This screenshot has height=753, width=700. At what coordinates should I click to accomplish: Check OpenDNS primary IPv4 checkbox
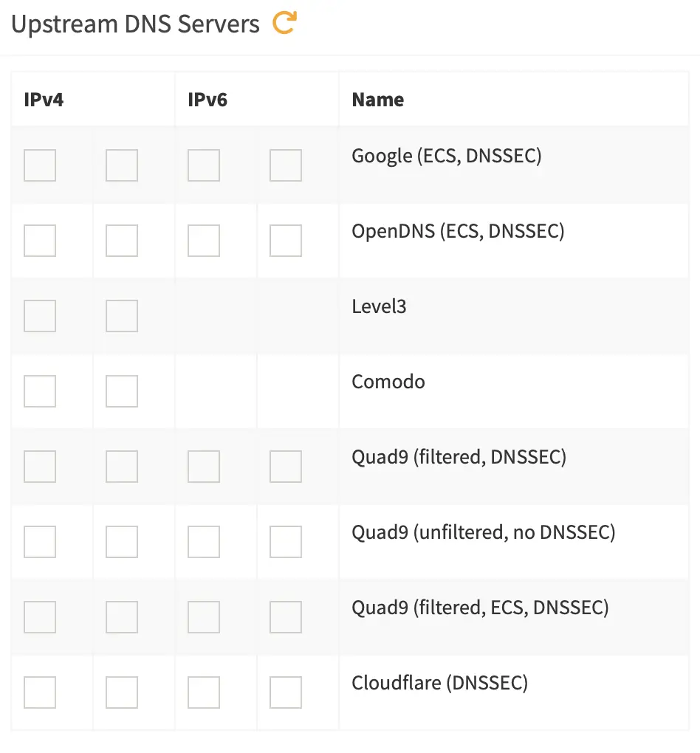(39, 240)
